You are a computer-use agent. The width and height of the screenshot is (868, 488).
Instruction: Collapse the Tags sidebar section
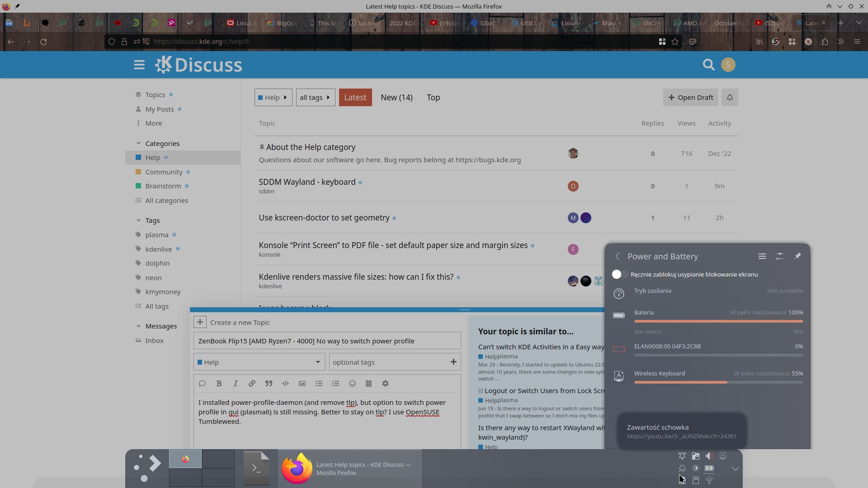[x=138, y=220]
